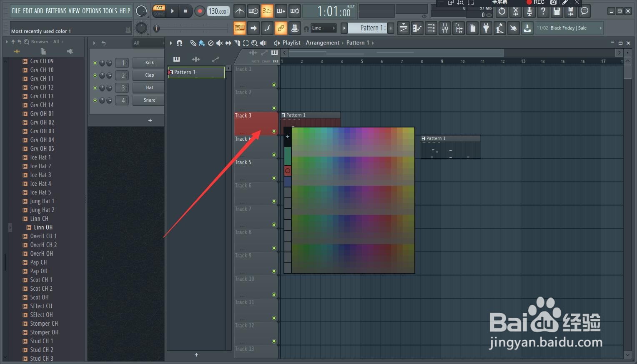This screenshot has height=364, width=637.
Task: Open the Playlist view from toolbar
Action: click(x=404, y=28)
